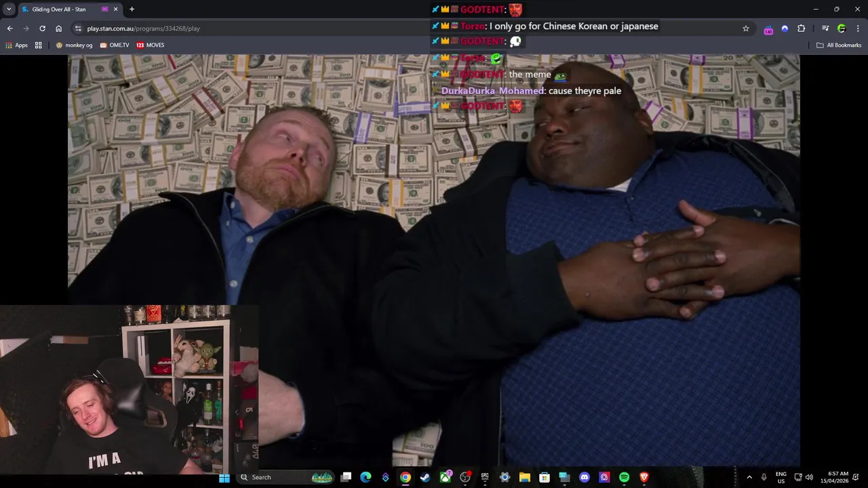Open the Apps bookmark shortcut
Viewport: 868px width, 488px height.
(x=16, y=45)
